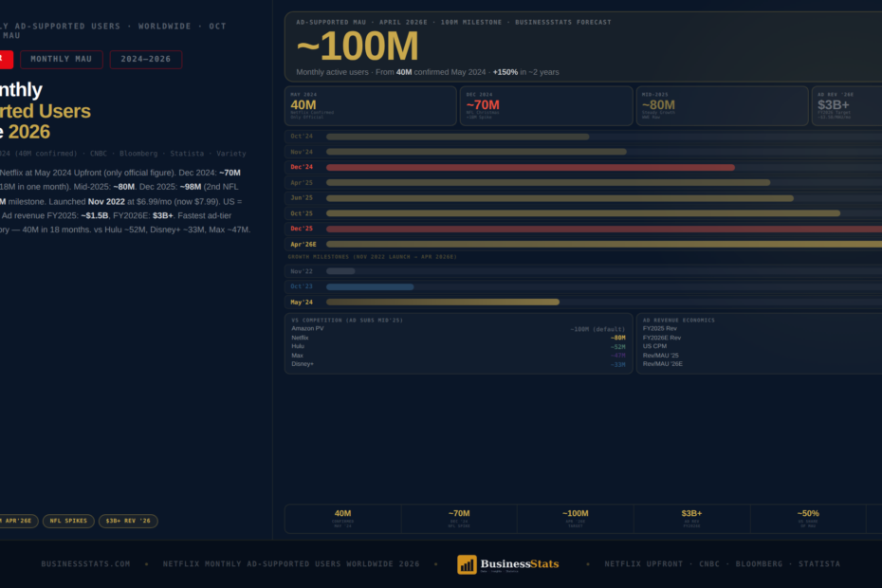
Task: Click the GROWTH MILESTONES section heading
Action: pos(373,257)
